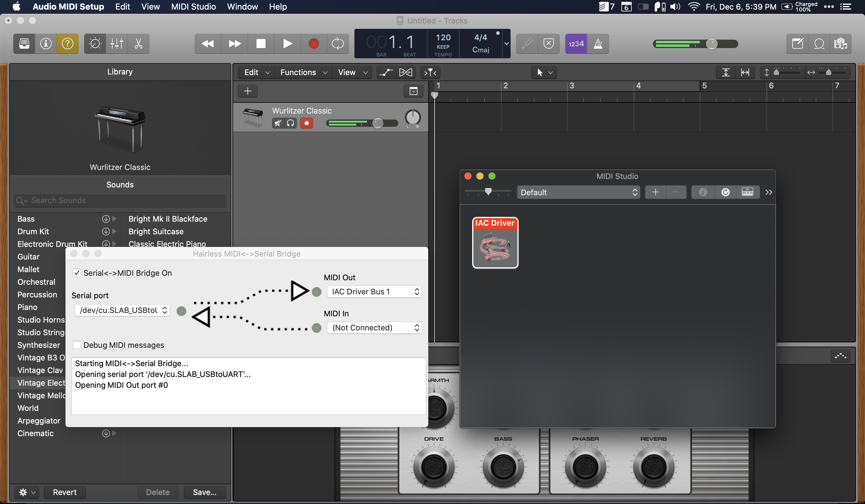
Task: Add a new track with plus button
Action: click(247, 91)
